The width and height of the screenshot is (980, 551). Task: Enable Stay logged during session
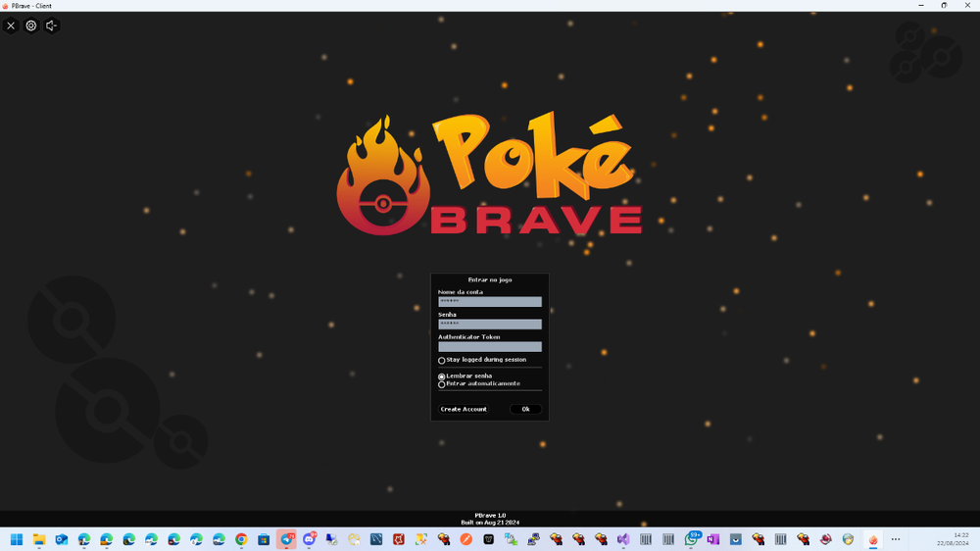442,360
